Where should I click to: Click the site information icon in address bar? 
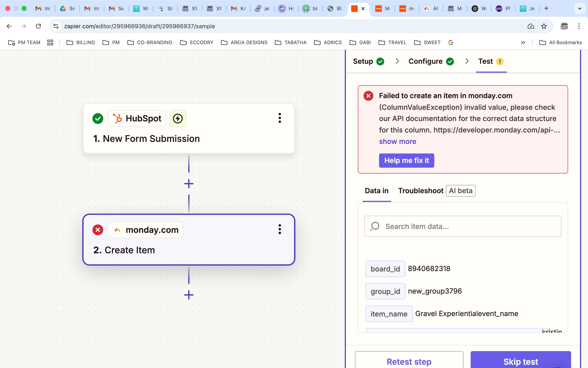click(56, 26)
